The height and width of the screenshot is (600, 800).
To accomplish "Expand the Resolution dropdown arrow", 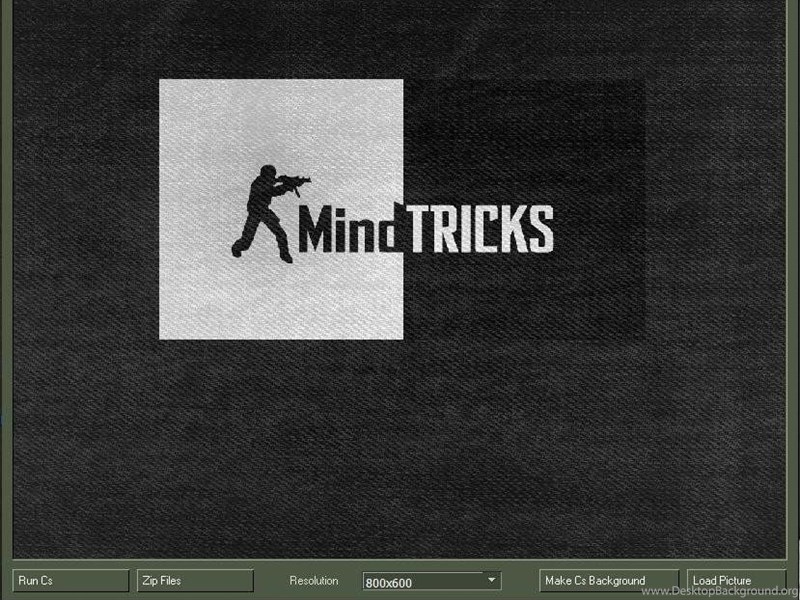I will (x=491, y=580).
